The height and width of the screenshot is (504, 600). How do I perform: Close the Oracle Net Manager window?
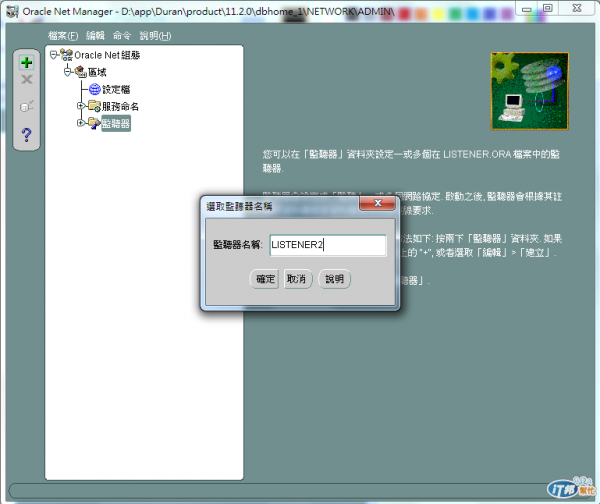(x=577, y=8)
